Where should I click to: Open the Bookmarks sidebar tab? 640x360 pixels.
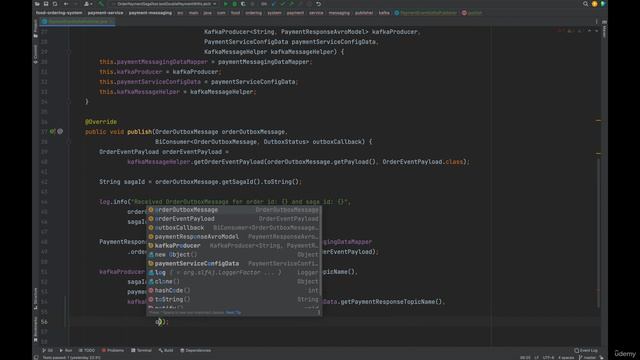[x=36, y=330]
